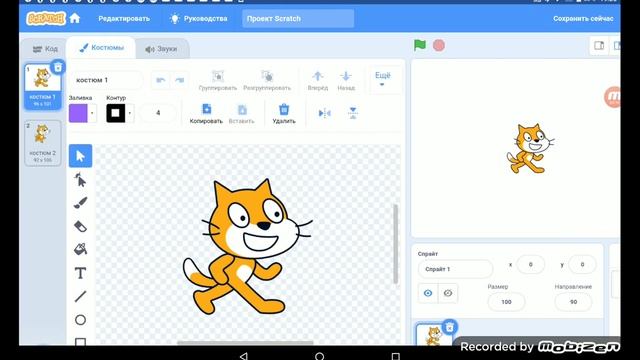
Task: Click the Размер field showing 100
Action: [x=506, y=302]
